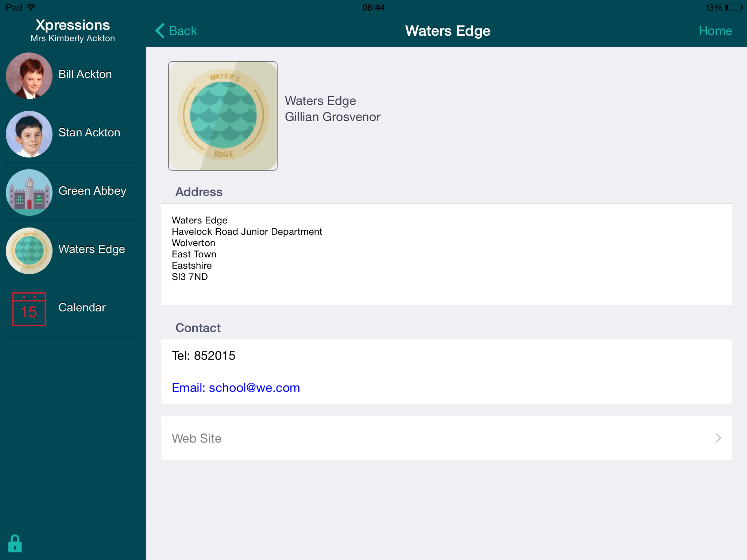Select Bill Ackton's profile photo

coord(29,76)
